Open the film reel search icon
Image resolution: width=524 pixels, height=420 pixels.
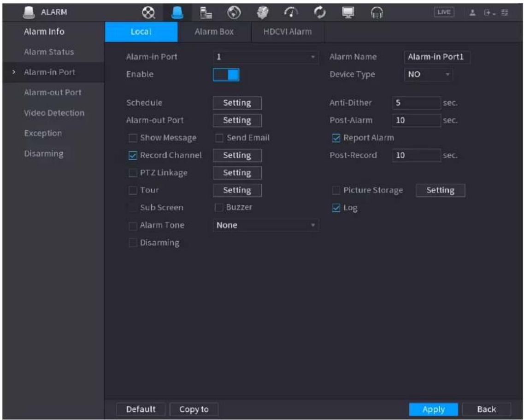148,13
